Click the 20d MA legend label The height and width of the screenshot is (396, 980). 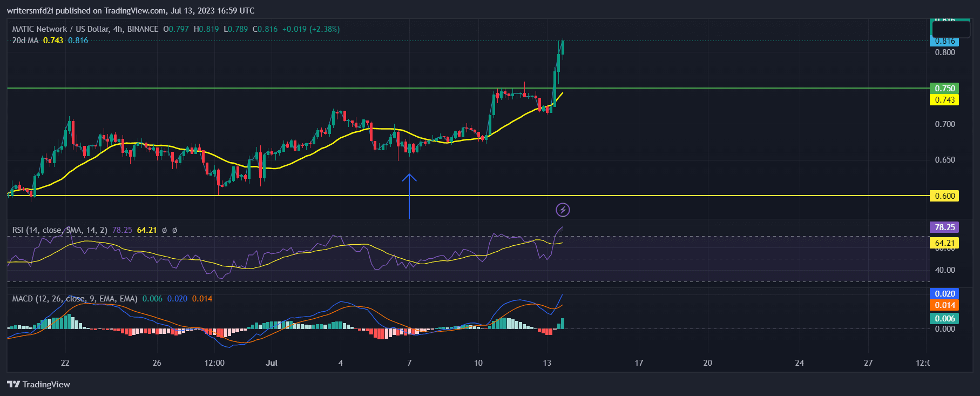click(x=25, y=41)
